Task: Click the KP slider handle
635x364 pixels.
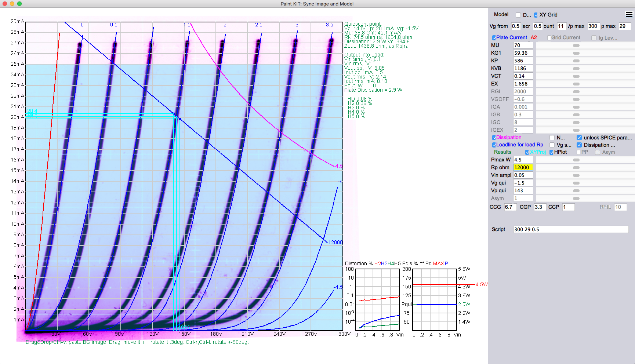Action: pyautogui.click(x=576, y=61)
